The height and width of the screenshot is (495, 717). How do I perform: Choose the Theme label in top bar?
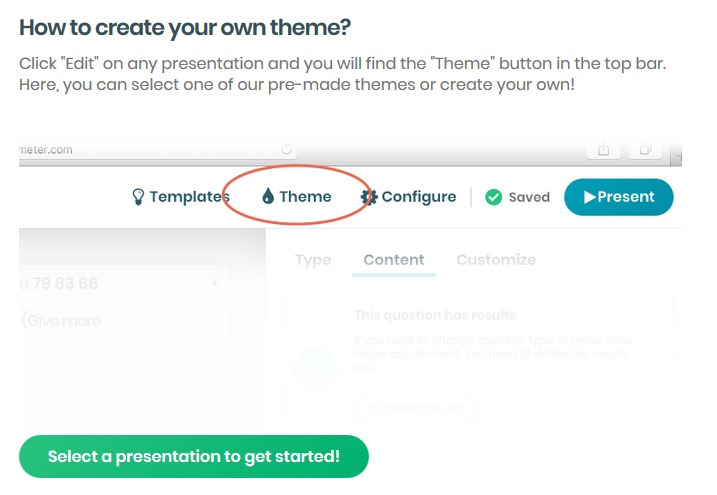click(x=305, y=197)
